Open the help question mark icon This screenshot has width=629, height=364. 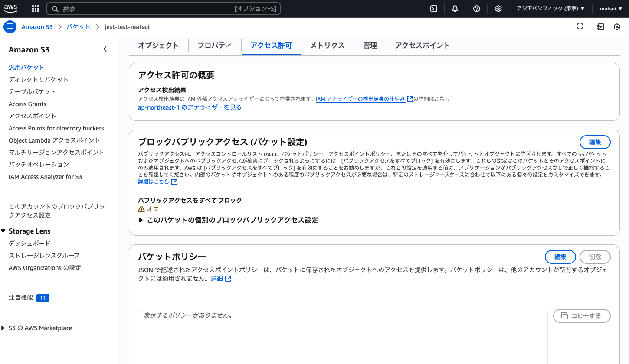point(476,8)
